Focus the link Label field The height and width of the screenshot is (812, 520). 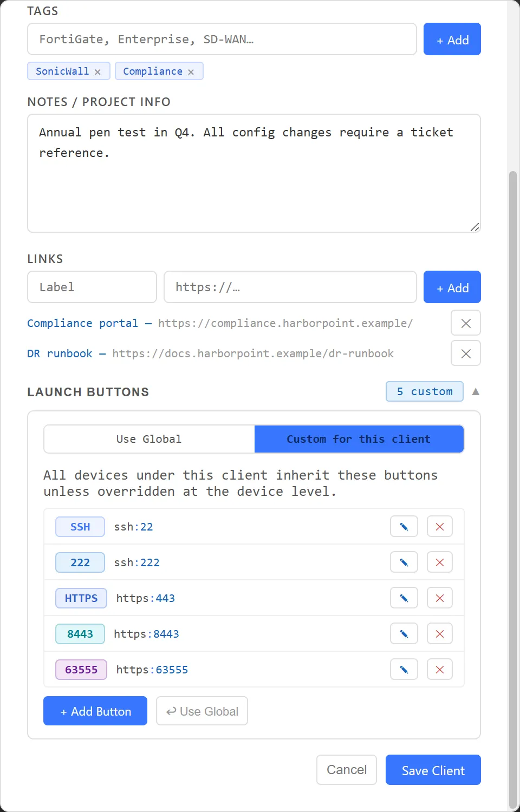pos(92,287)
